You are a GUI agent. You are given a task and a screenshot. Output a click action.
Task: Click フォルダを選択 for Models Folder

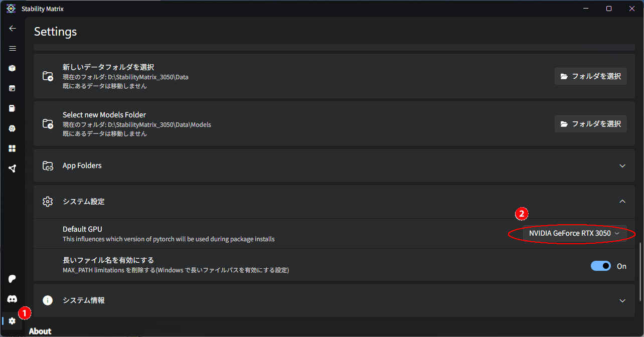[x=590, y=124]
